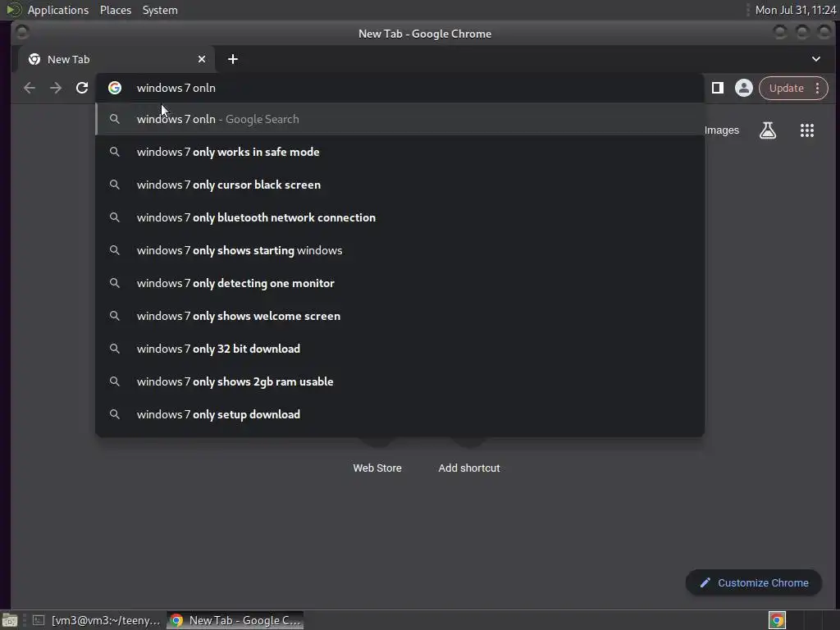The image size is (840, 630).
Task: Select the New Tab browser tab
Action: (x=116, y=59)
